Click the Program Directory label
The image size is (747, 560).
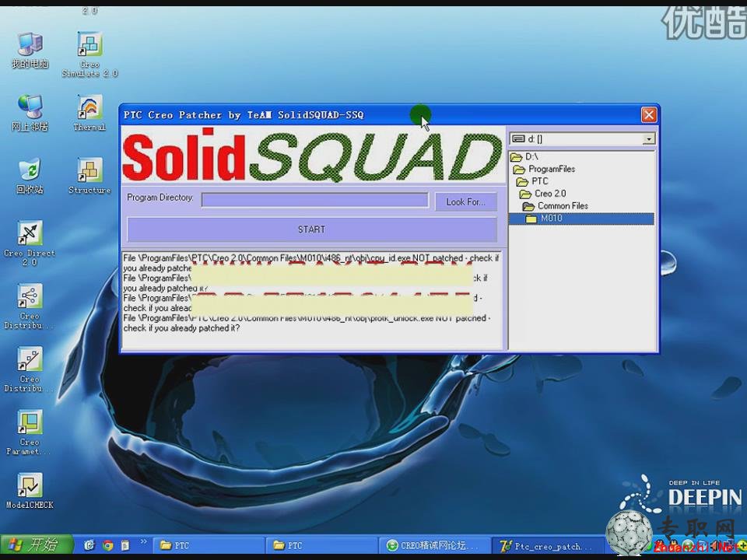[x=160, y=198]
